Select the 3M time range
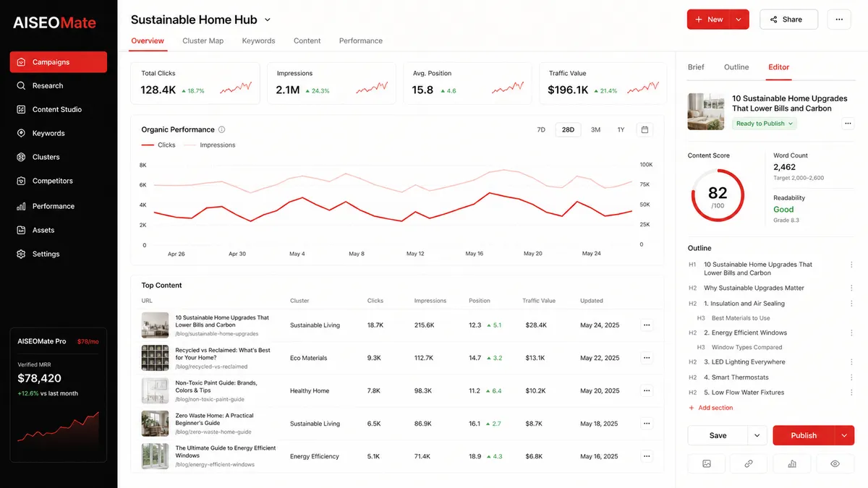 point(595,130)
